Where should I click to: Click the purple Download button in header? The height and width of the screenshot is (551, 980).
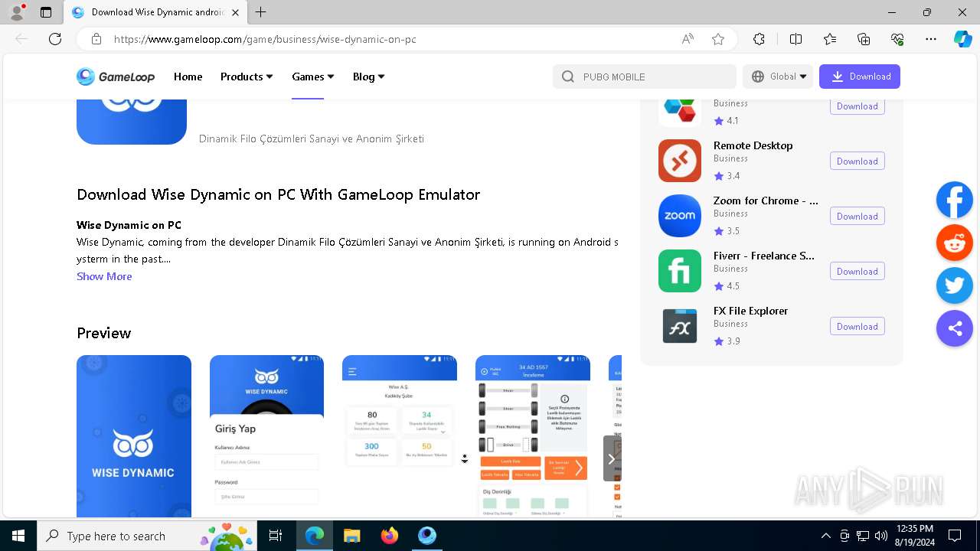pos(860,77)
